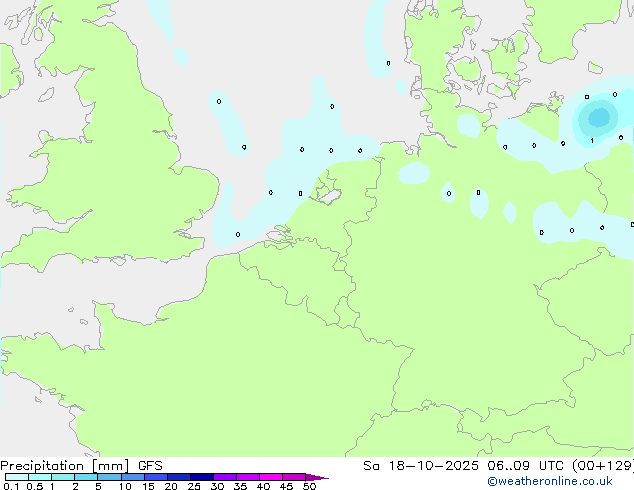Pick the legend swatch between 0.5 and 1
The width and height of the screenshot is (634, 490).
(x=40, y=477)
